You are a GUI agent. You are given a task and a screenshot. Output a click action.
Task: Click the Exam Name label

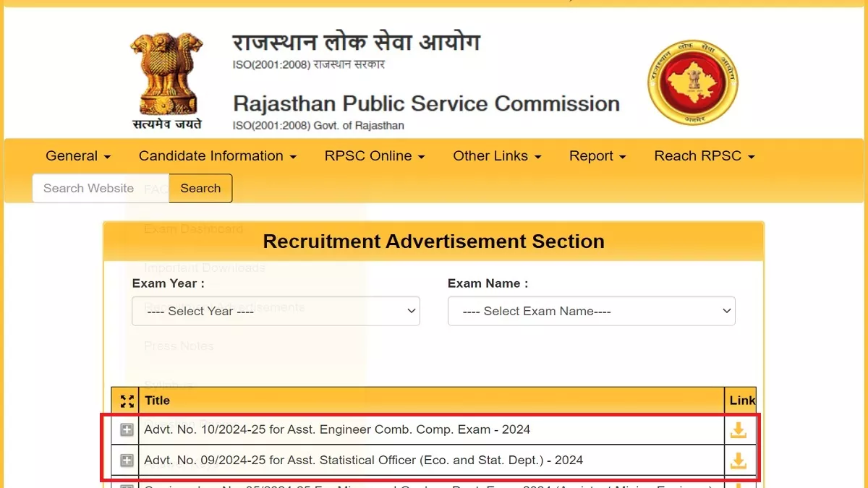click(x=488, y=283)
